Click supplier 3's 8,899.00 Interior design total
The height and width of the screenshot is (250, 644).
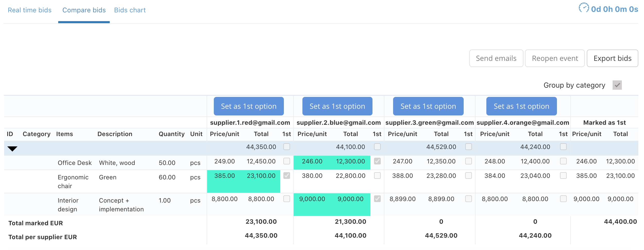(441, 199)
